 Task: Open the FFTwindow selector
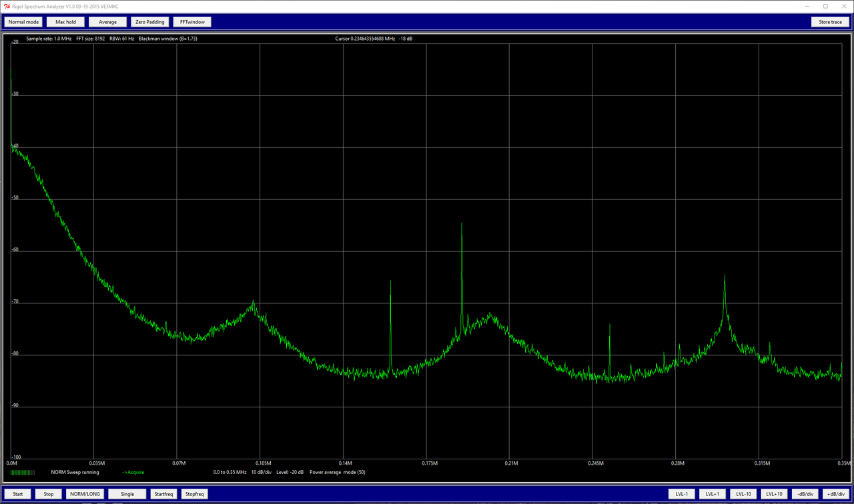[192, 22]
